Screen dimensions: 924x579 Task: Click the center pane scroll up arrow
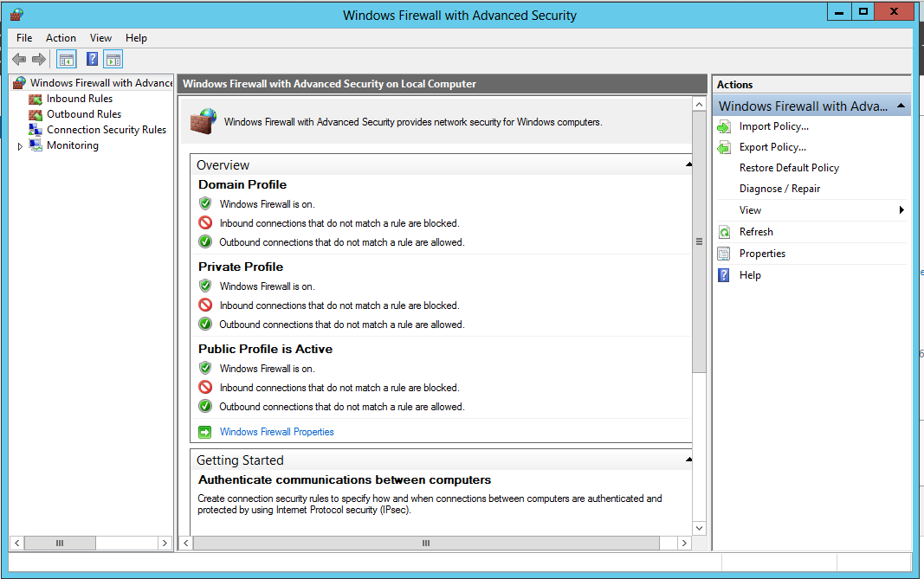[699, 104]
